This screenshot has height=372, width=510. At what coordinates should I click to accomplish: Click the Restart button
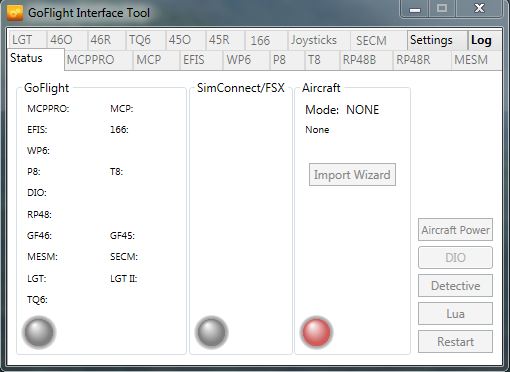pyautogui.click(x=455, y=341)
